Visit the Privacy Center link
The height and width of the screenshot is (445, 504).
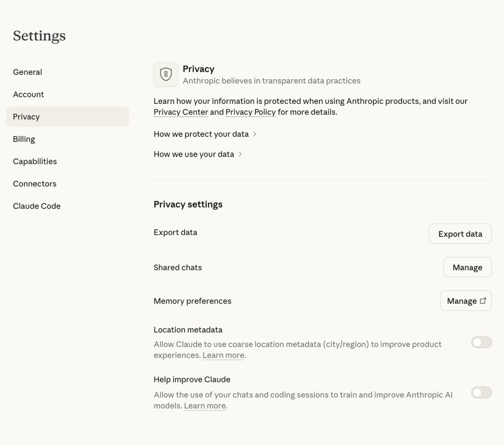pos(181,112)
